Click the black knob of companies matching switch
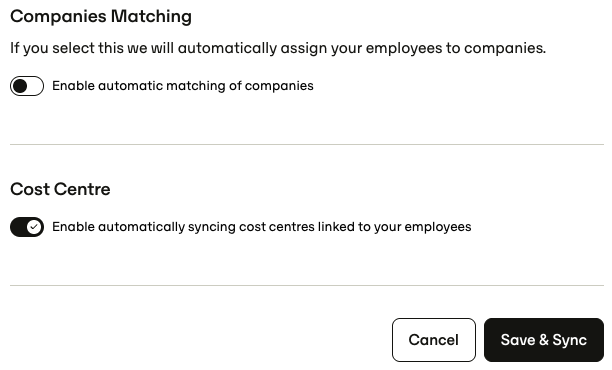 pos(20,86)
